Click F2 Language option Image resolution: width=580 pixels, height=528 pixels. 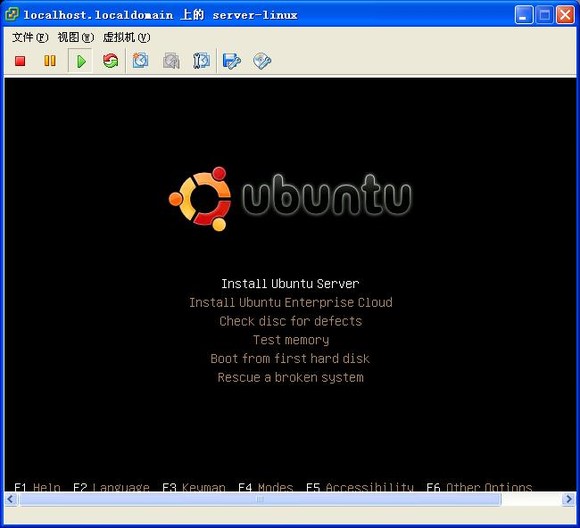point(111,487)
